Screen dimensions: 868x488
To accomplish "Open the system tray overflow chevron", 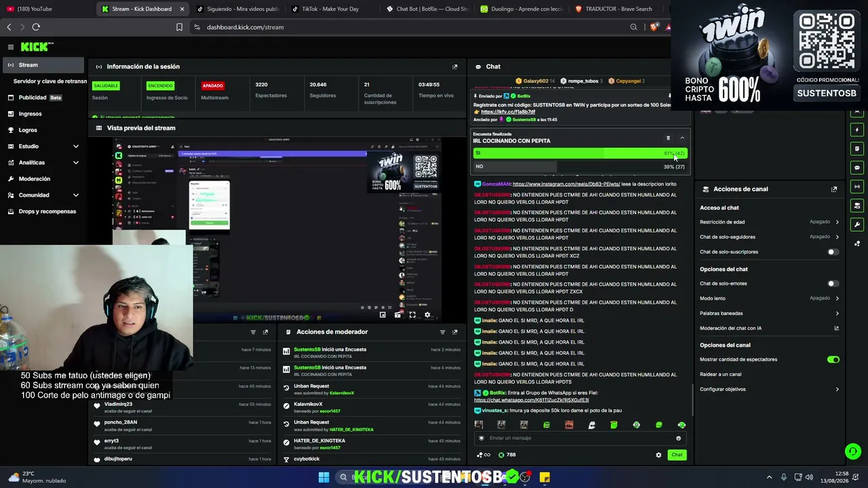I will [769, 477].
